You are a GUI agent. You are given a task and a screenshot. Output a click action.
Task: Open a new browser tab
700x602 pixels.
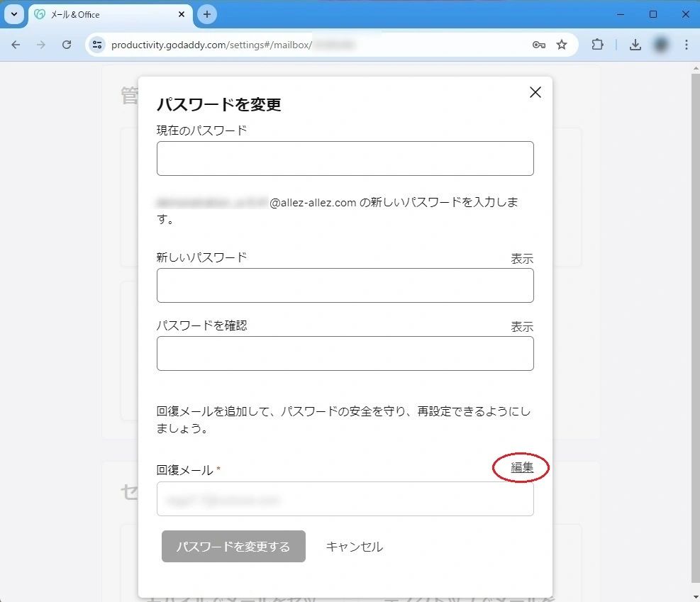click(207, 14)
